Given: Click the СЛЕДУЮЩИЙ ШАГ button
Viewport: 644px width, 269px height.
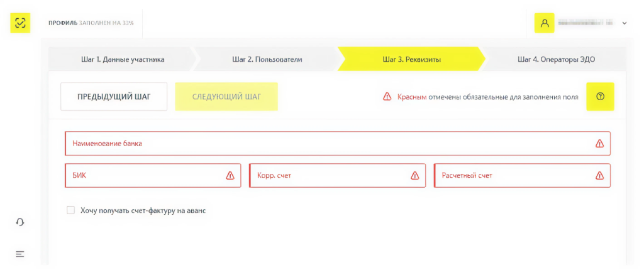Looking at the screenshot, I should pos(226,96).
